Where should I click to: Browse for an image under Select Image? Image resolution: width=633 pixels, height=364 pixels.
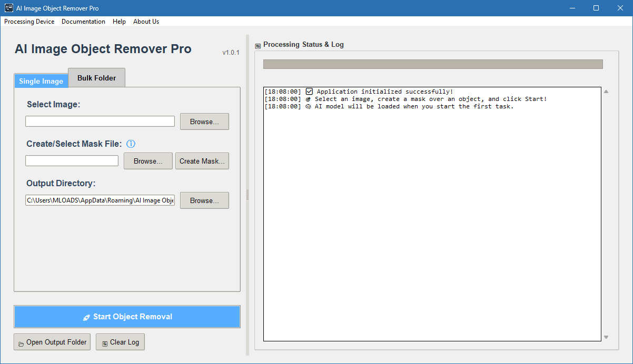(x=204, y=122)
